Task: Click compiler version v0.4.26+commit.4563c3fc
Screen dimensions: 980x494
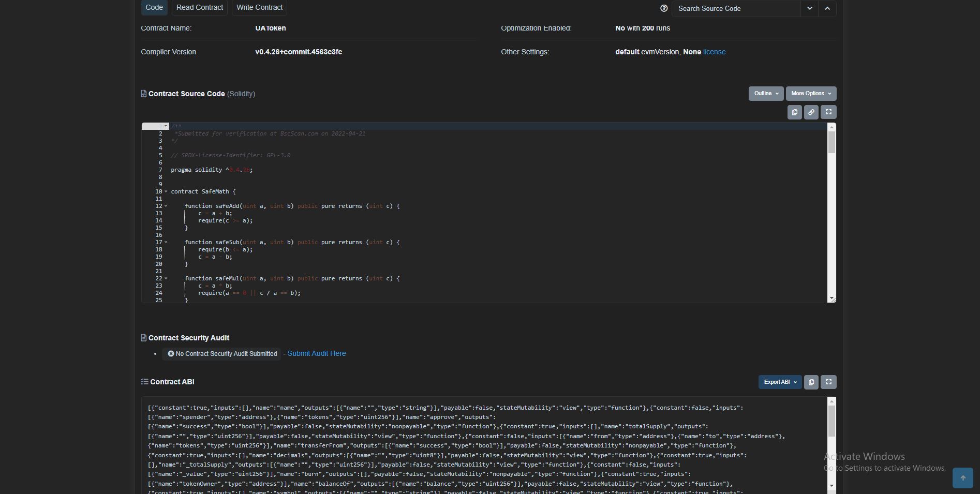Action: click(299, 52)
